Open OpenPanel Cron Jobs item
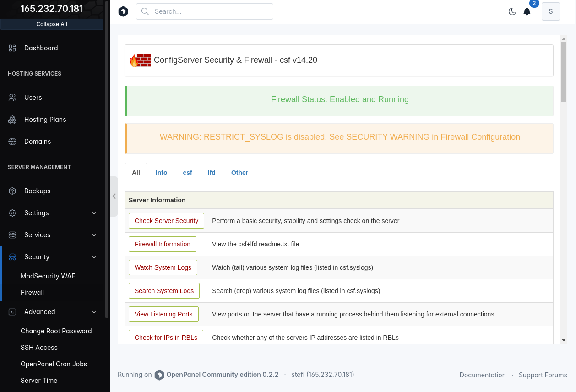The width and height of the screenshot is (576, 392). click(54, 364)
